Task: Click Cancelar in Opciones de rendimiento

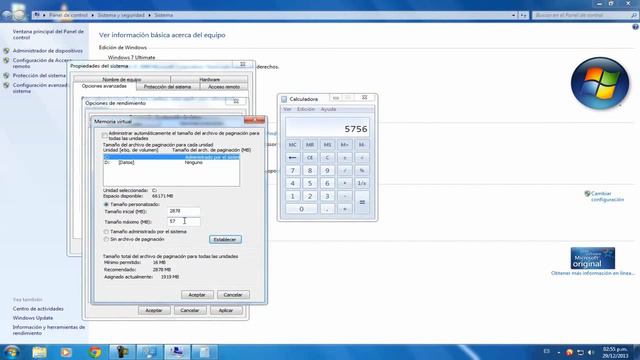Action: 190,311
